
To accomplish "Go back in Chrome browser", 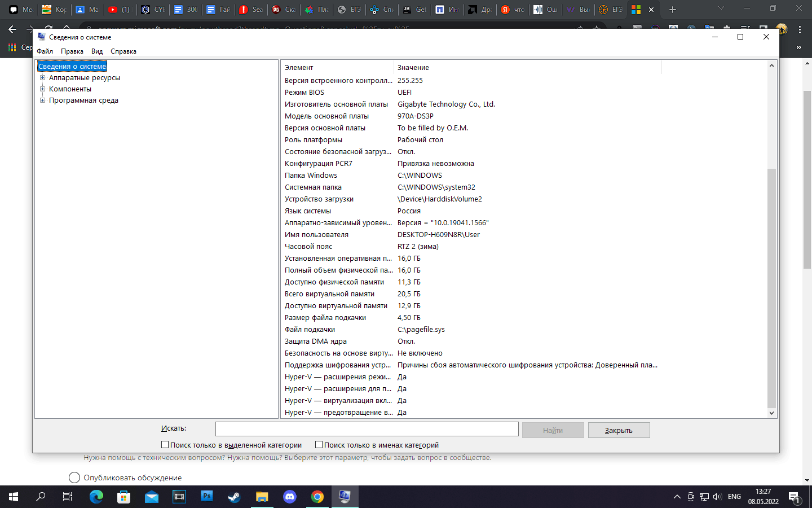I will [12, 29].
